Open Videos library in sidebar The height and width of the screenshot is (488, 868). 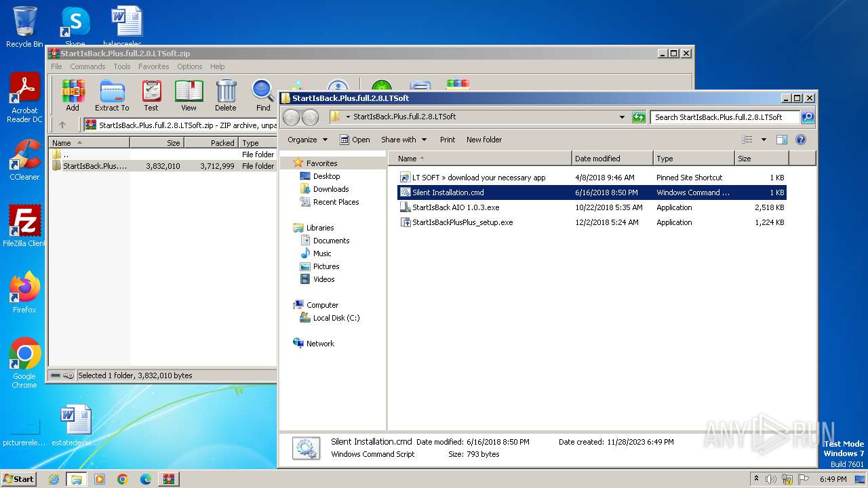click(x=323, y=279)
